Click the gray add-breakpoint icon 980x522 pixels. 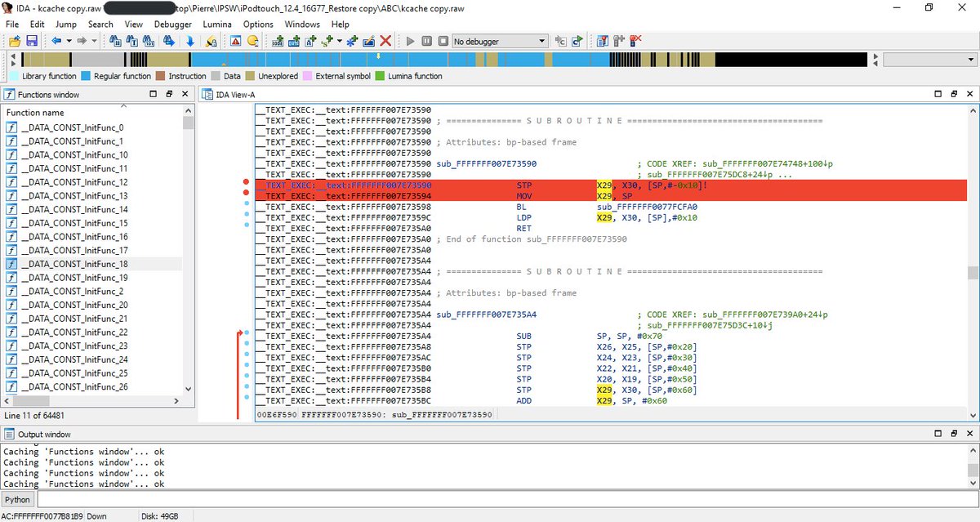coord(619,41)
